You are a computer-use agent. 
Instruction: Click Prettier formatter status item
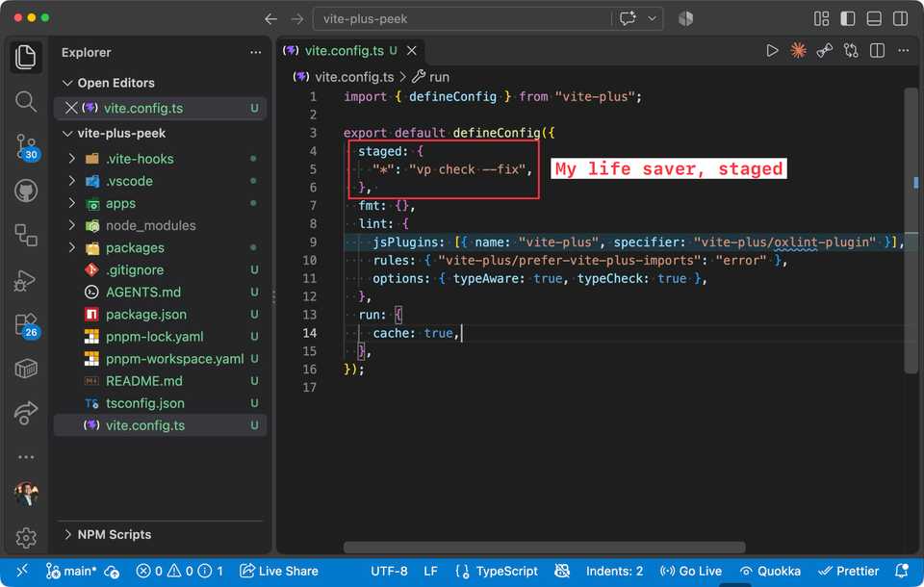tap(849, 571)
